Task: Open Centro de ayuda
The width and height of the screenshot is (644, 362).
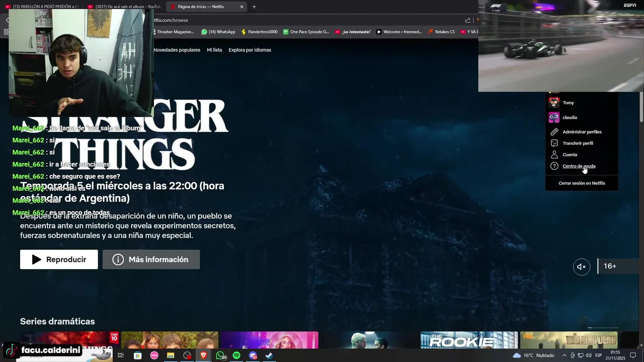Action: tap(579, 166)
